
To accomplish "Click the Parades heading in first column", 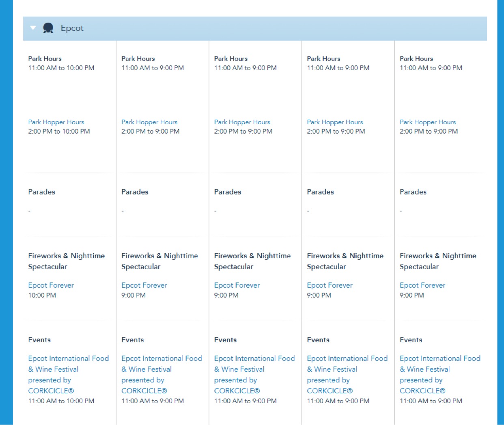I will point(41,192).
